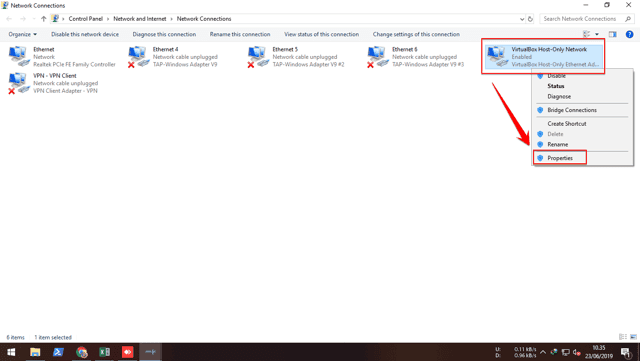This screenshot has height=361, width=640.
Task: Select the Ethernet 5 adapter icon
Action: [x=258, y=57]
